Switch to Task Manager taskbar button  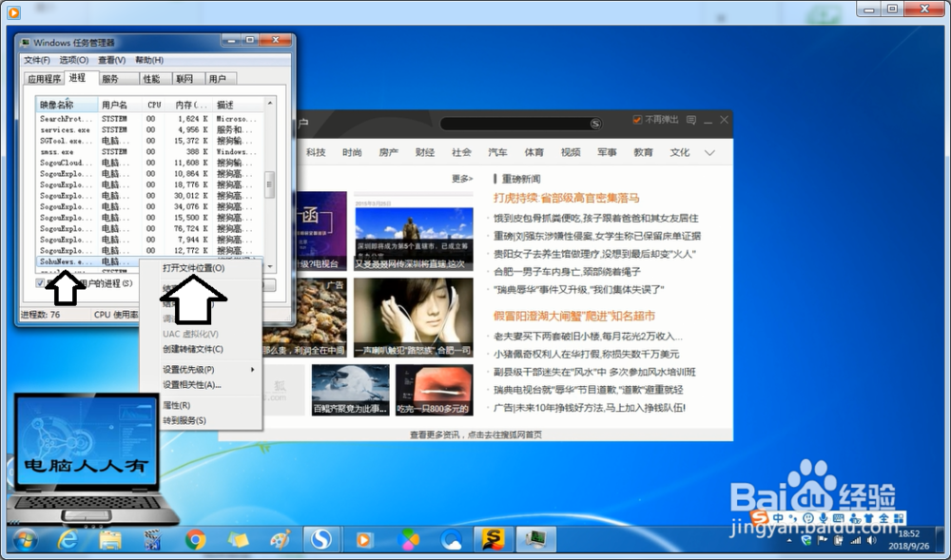tap(536, 539)
